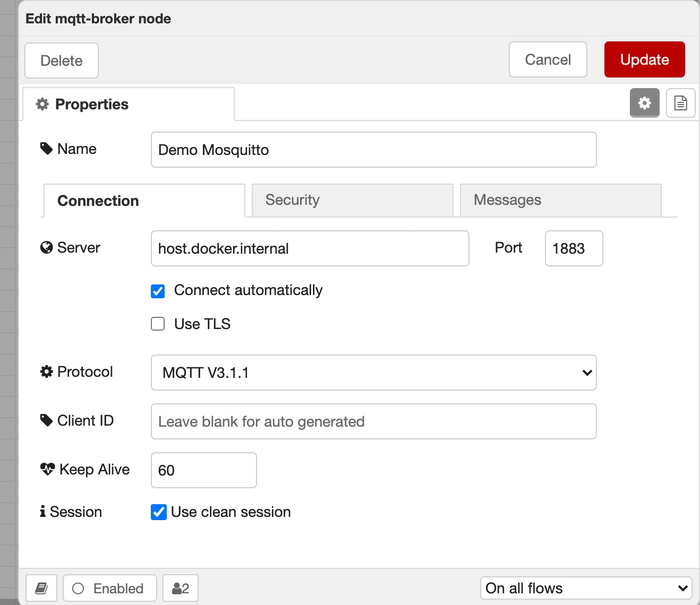
Task: Open the On all flows dropdown
Action: [586, 588]
